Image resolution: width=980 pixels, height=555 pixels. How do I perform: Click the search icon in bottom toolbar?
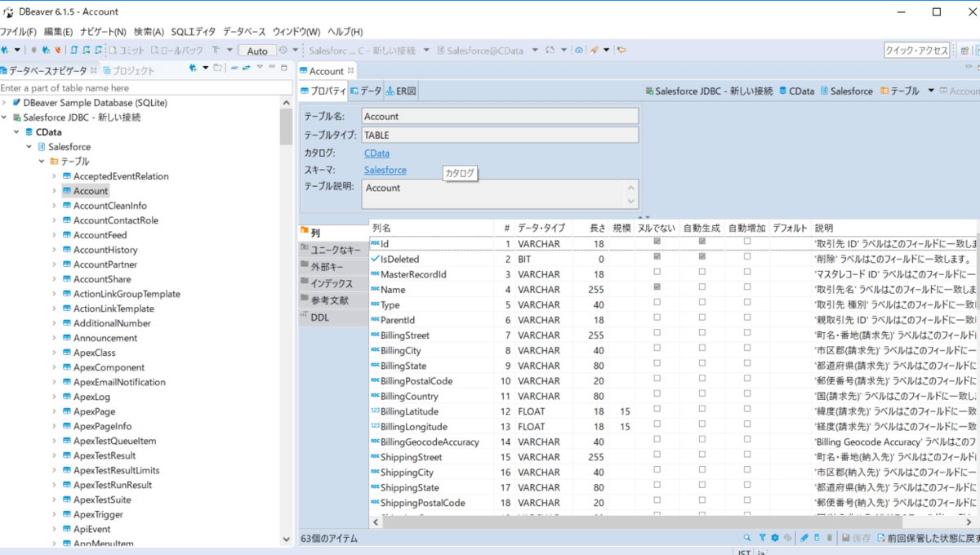tap(747, 538)
